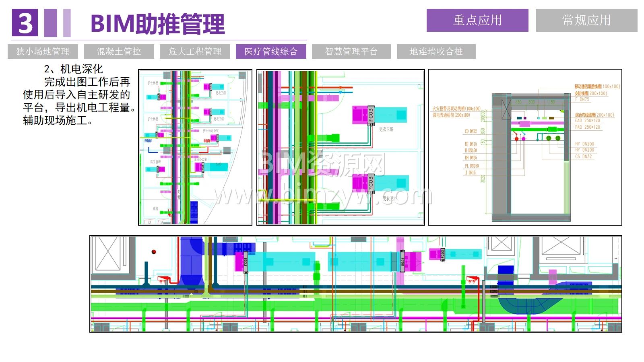Open the enlarged FC03 pipeline drawing
644x362 pixels.
tap(341, 147)
